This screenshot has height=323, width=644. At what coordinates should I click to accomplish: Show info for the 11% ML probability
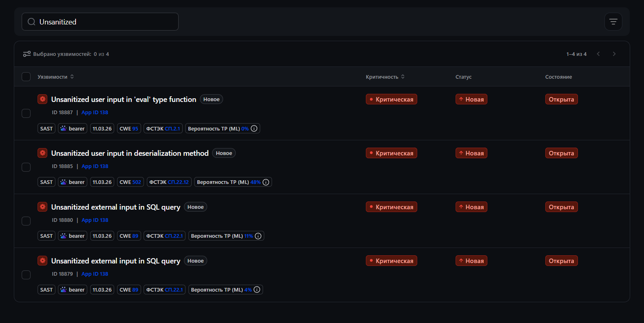click(258, 236)
